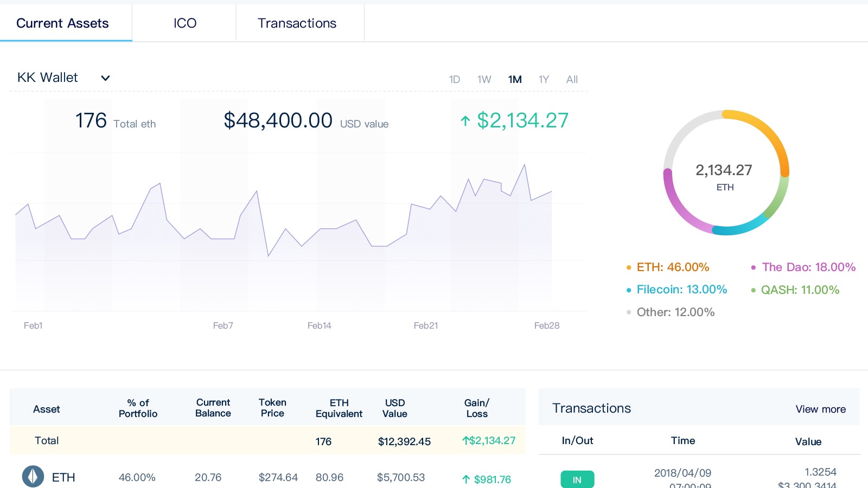
Task: Expand the wallet selector chevron
Action: click(105, 78)
